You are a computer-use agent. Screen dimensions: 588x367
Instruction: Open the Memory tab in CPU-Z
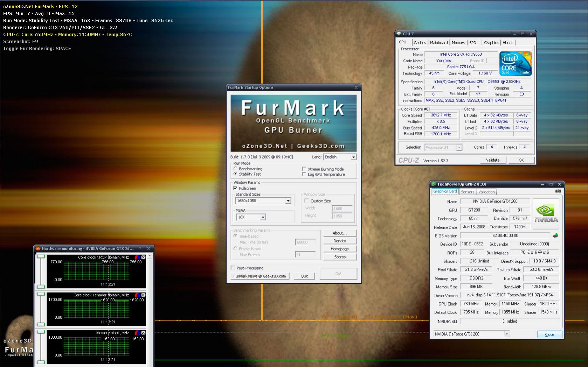pos(458,43)
